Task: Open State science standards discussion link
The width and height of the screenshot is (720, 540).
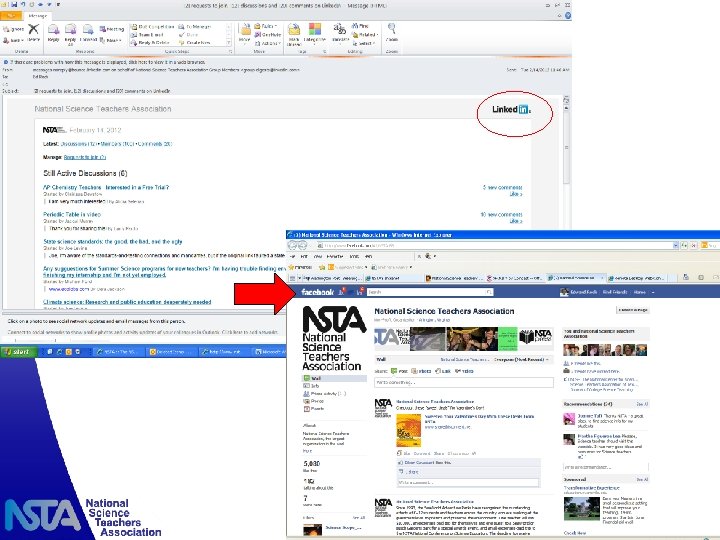Action: coord(112,242)
